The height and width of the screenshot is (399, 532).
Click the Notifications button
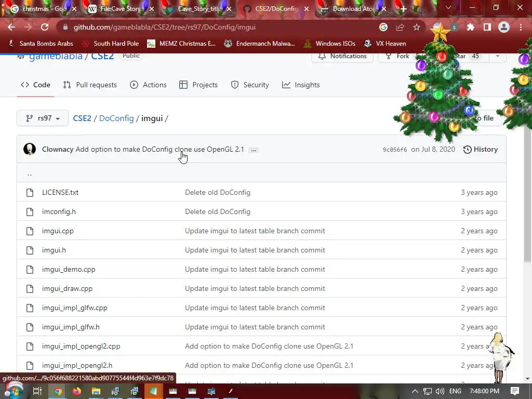[x=343, y=56]
